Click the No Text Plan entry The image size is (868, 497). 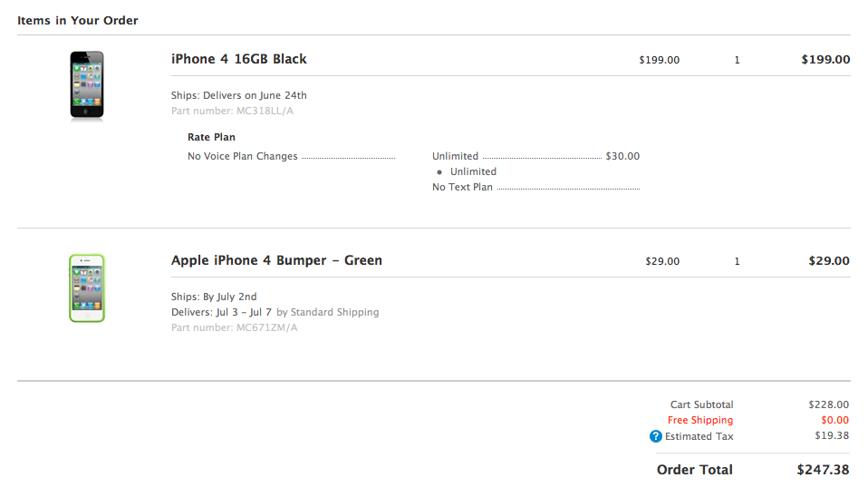pos(462,187)
